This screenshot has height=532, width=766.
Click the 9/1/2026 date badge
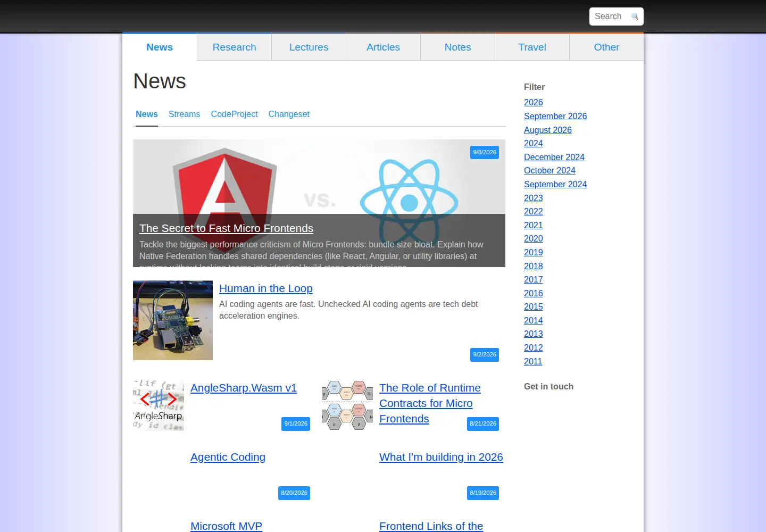click(x=296, y=424)
